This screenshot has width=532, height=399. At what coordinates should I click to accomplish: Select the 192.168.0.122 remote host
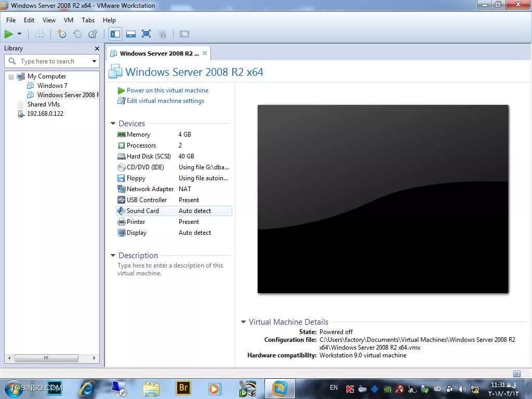(x=45, y=114)
